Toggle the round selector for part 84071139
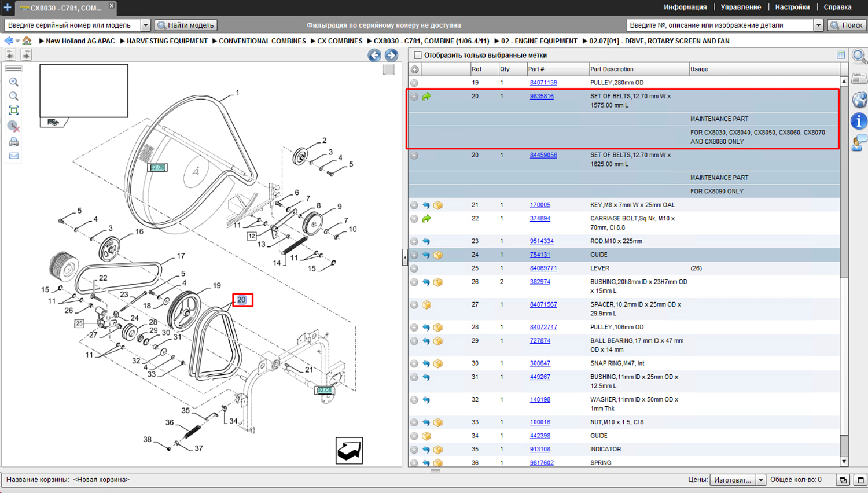The width and height of the screenshot is (868, 493). tap(414, 83)
